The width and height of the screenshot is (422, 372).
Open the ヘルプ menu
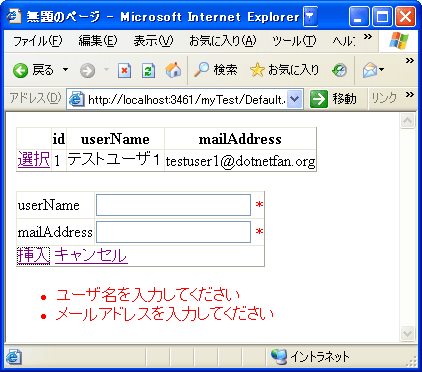click(344, 41)
